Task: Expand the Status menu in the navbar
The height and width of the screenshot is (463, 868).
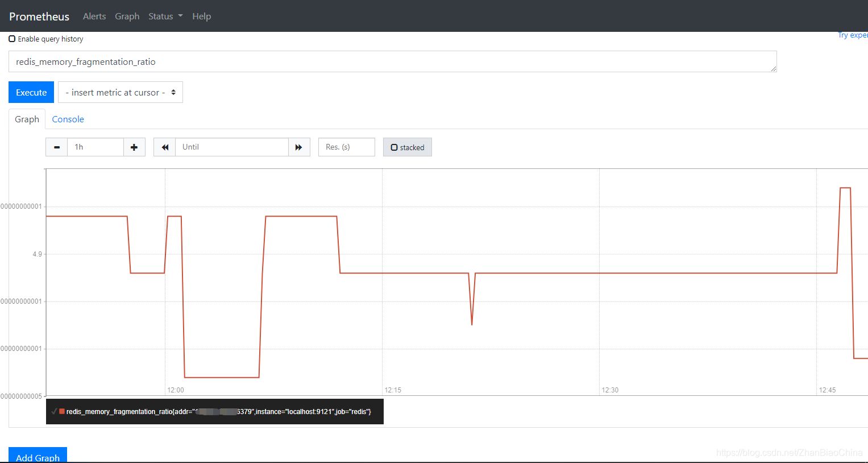Action: (165, 16)
